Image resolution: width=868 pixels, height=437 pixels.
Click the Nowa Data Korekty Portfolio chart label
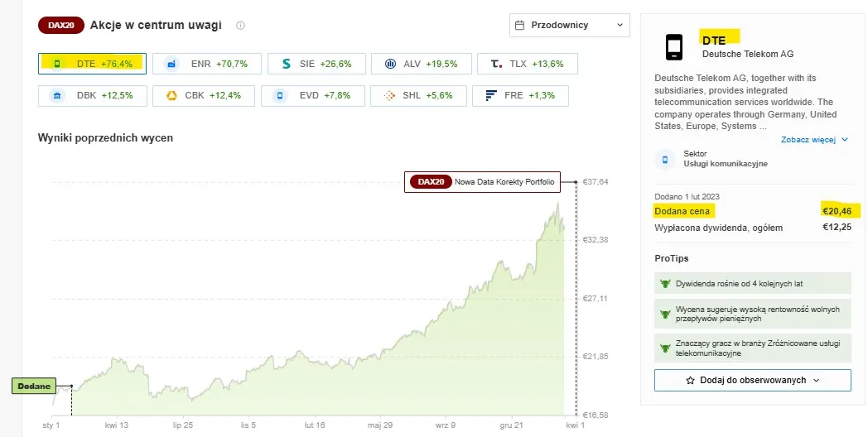coord(482,182)
